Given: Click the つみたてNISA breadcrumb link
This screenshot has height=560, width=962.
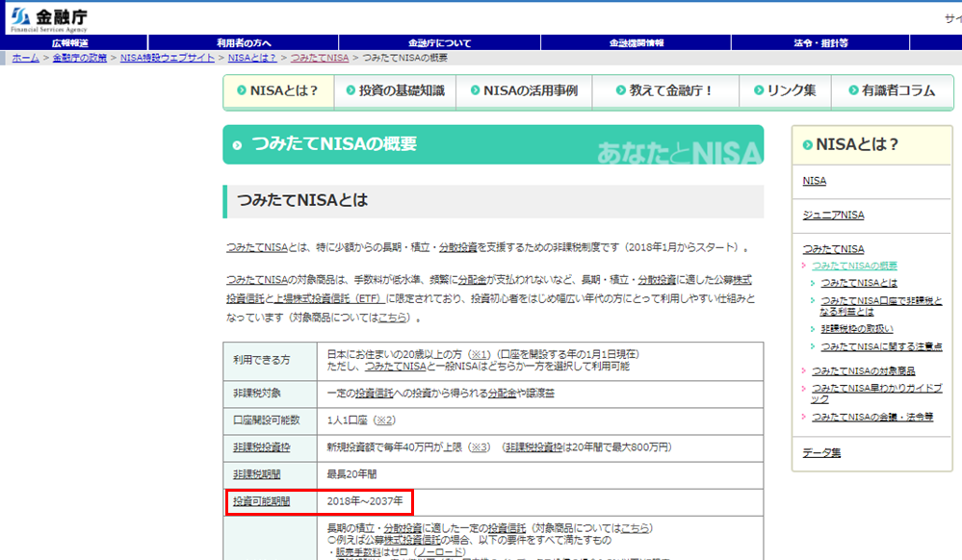Looking at the screenshot, I should pos(319,58).
